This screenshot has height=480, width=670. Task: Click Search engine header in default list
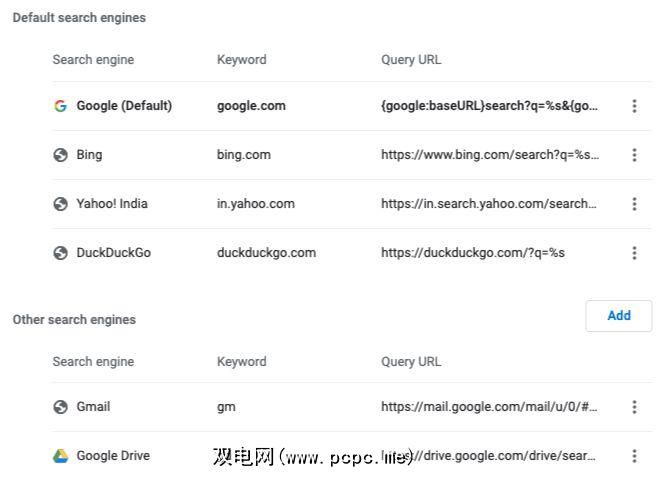tap(93, 59)
